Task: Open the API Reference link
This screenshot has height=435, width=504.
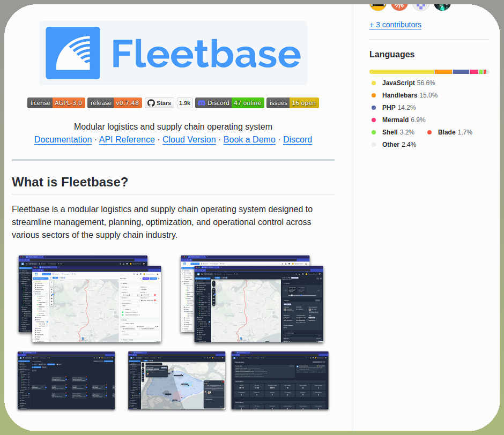Action: coord(127,139)
